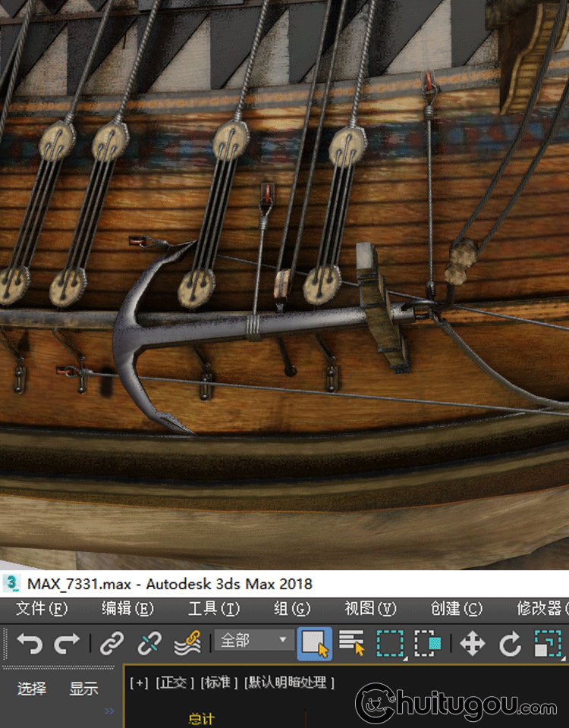Click the 选择 tab in scene explorer
Viewport: 569px width, 728px height.
tap(32, 689)
